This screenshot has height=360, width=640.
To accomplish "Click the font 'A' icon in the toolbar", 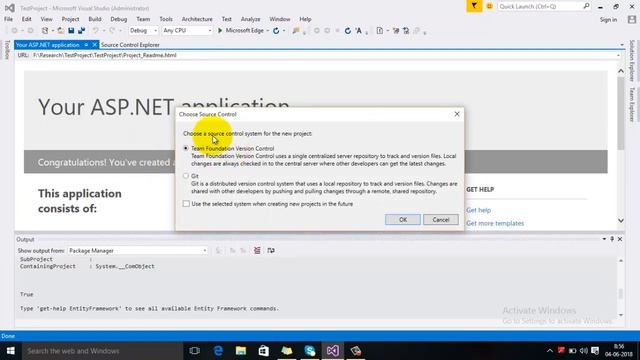I will [359, 31].
